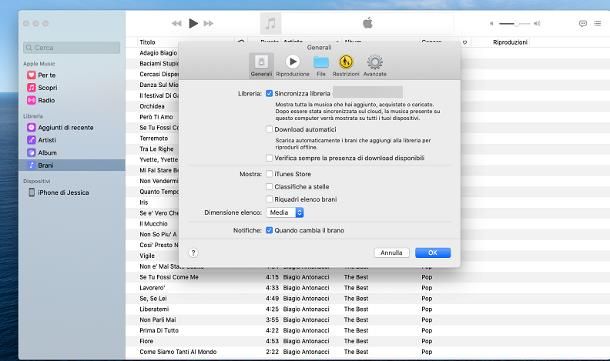Select the song Fiore
Viewport: 610px width, 361px height.
click(x=146, y=341)
